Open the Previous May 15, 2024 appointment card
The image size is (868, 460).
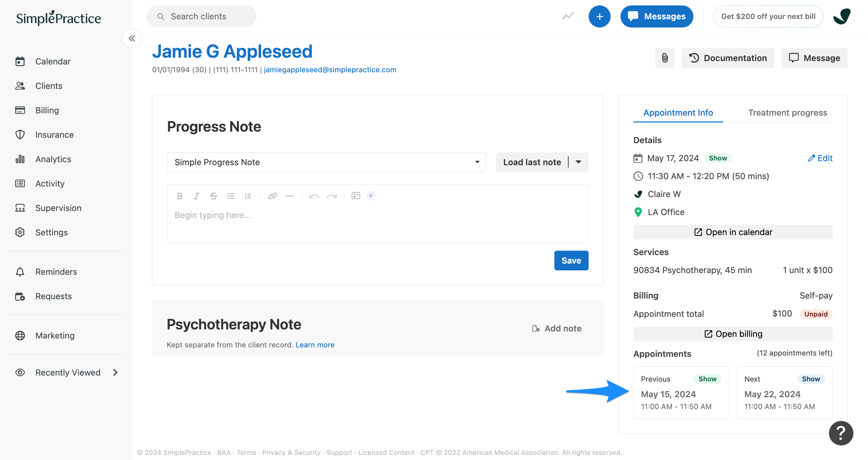[681, 392]
